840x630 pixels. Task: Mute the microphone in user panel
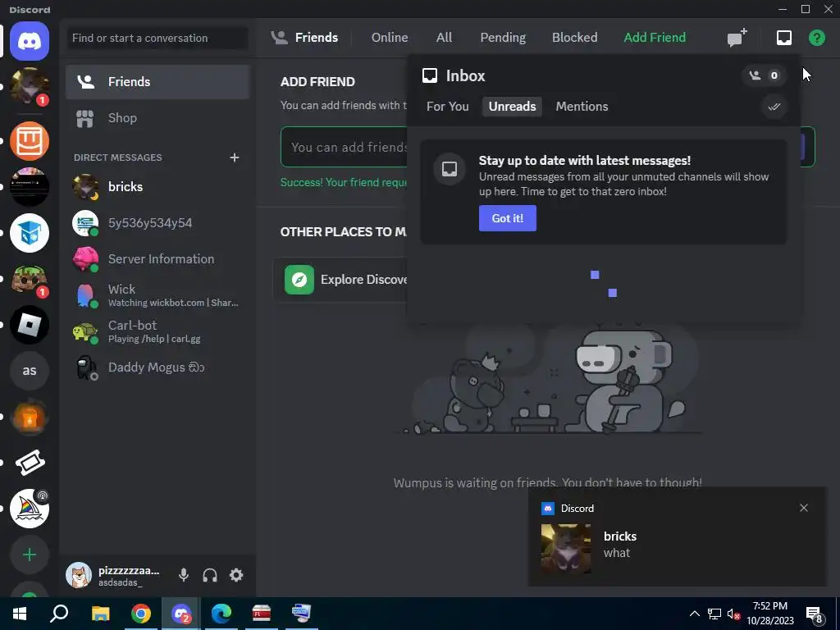tap(183, 575)
